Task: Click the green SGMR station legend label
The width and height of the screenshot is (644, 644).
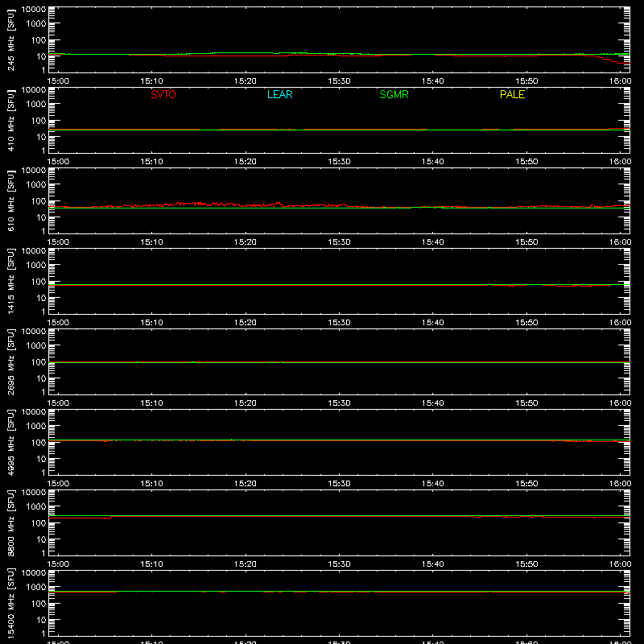Action: (394, 94)
